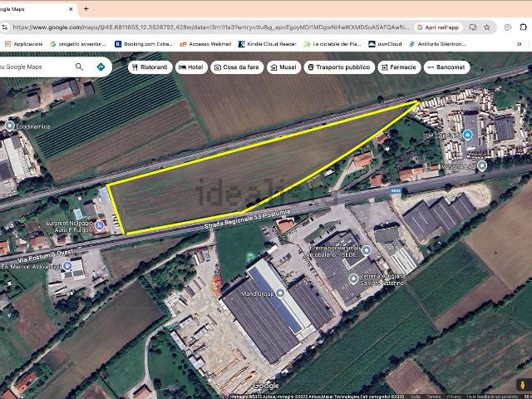Click the Google Maps search field

(x=34, y=66)
